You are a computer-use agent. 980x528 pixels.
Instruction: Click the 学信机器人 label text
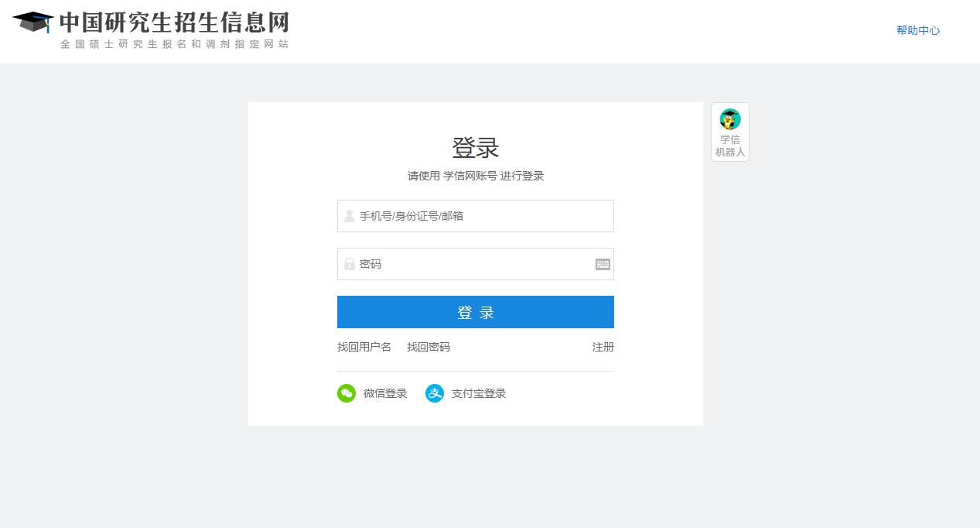click(x=730, y=146)
